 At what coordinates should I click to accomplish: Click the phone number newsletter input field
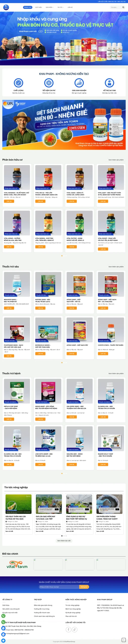[x=59, y=587]
